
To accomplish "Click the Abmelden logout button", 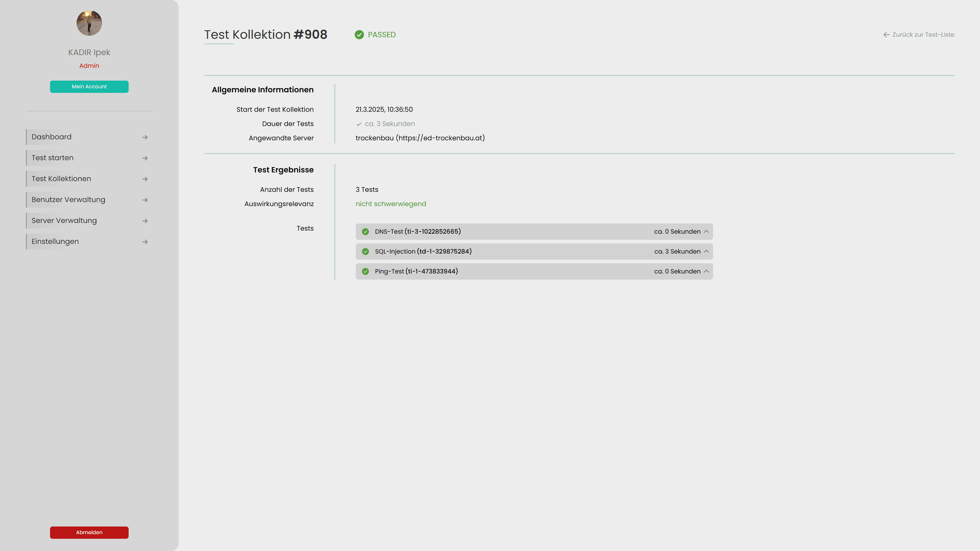I will click(89, 532).
